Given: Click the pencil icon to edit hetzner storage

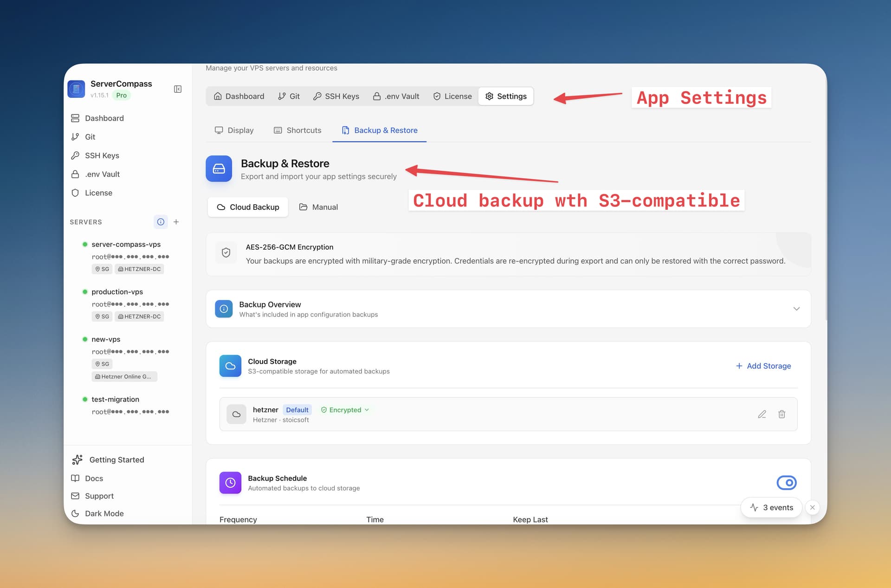Looking at the screenshot, I should pos(762,414).
